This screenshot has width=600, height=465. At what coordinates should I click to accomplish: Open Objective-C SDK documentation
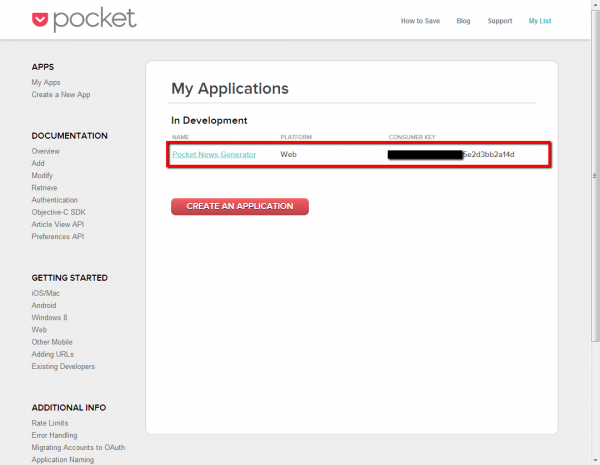pyautogui.click(x=59, y=212)
